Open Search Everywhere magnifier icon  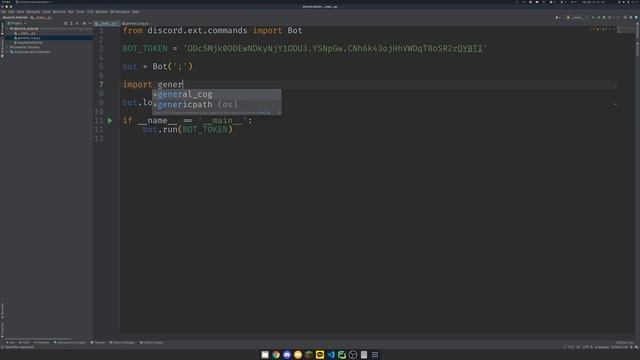pyautogui.click(x=625, y=18)
